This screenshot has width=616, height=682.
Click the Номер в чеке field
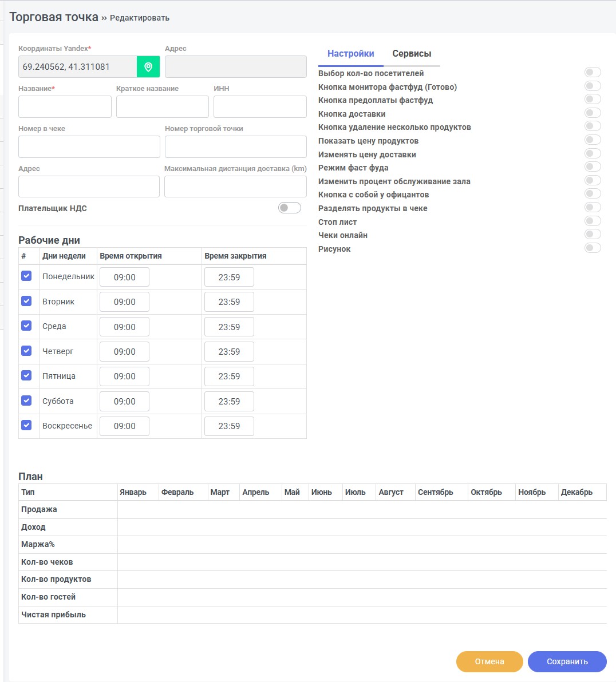coord(89,146)
